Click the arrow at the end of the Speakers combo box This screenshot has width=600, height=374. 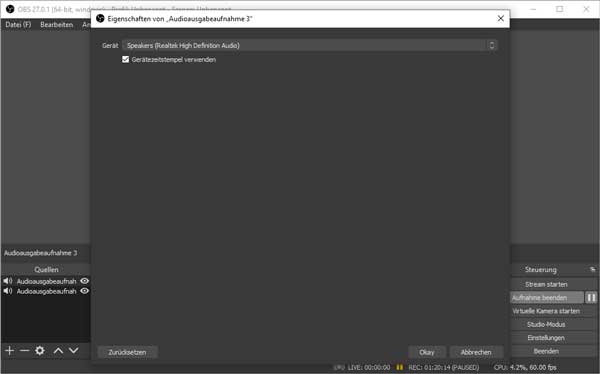[x=492, y=46]
